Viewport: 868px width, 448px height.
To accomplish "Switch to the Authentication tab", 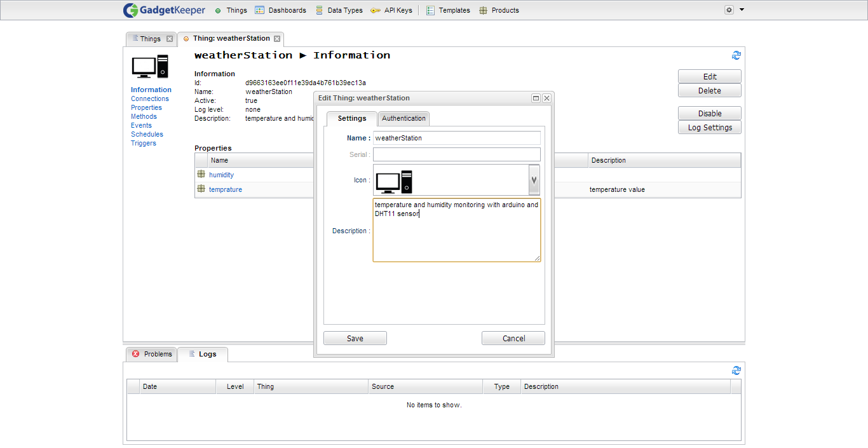I will (403, 118).
